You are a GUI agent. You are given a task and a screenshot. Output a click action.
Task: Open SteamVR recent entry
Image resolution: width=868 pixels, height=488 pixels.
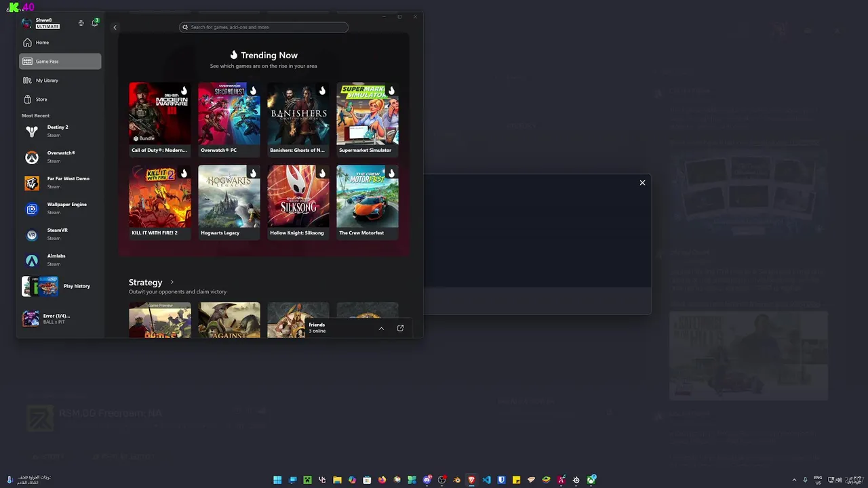(x=60, y=234)
